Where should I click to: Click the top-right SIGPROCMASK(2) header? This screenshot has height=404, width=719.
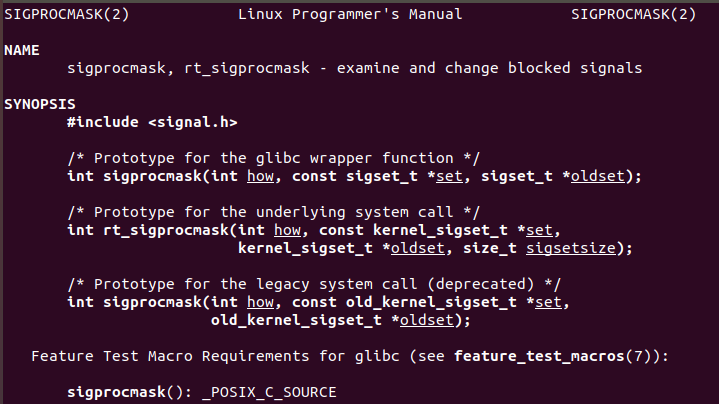[x=634, y=14]
